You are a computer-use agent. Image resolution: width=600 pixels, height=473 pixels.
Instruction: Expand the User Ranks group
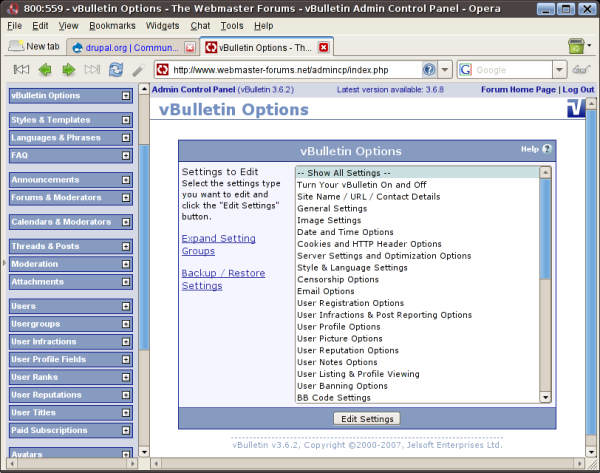[x=126, y=377]
